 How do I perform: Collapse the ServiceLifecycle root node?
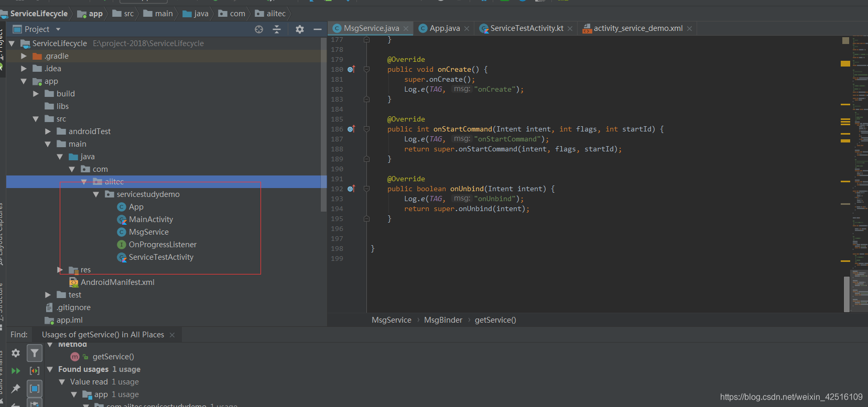click(12, 43)
